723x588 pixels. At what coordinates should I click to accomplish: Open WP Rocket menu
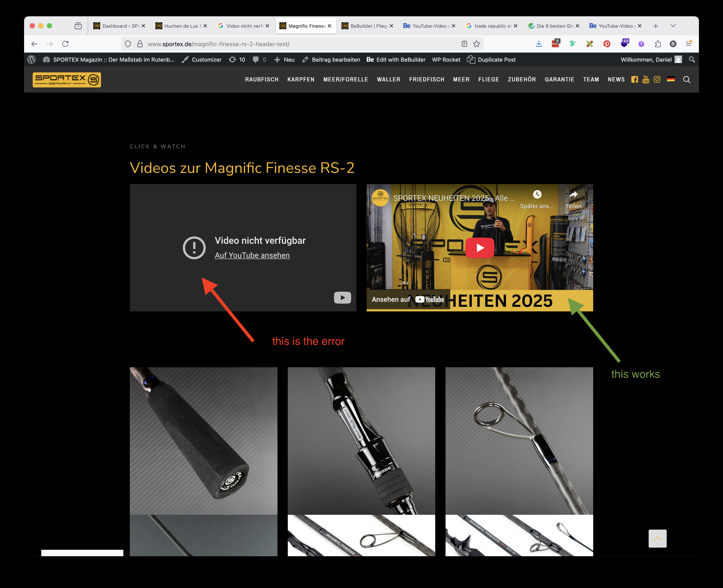(446, 60)
